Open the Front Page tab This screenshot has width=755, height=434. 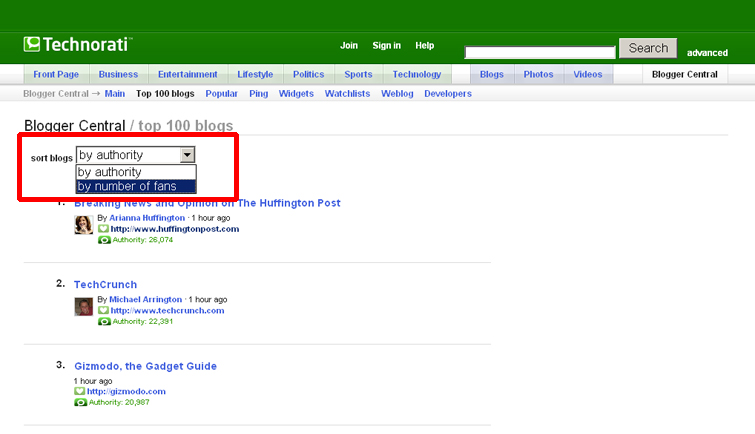pyautogui.click(x=56, y=74)
